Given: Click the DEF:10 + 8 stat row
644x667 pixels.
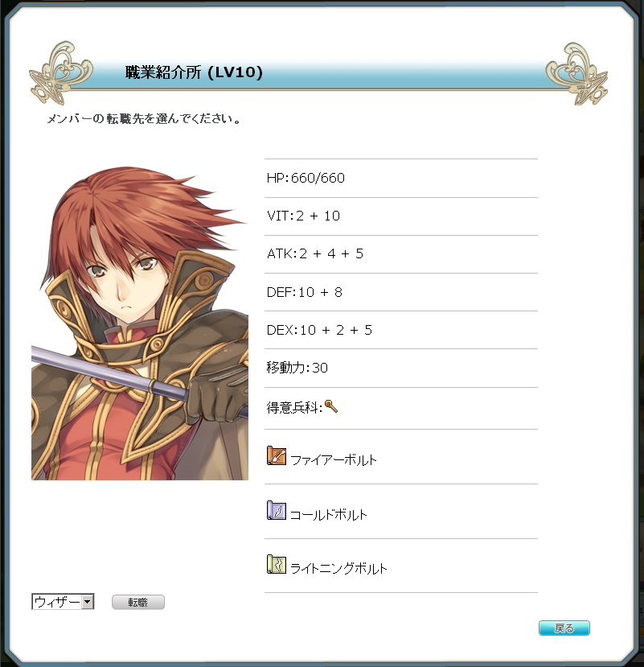Looking at the screenshot, I should (401, 292).
